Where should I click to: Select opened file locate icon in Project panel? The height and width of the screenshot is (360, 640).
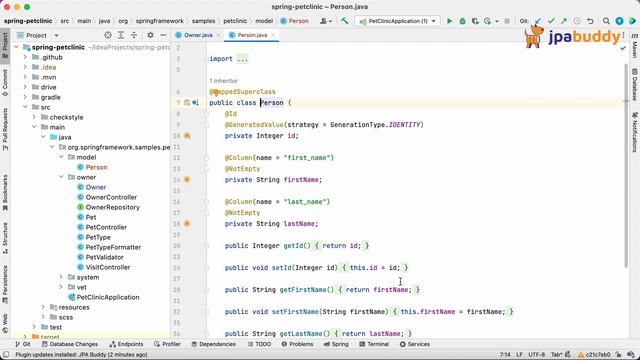pos(108,35)
